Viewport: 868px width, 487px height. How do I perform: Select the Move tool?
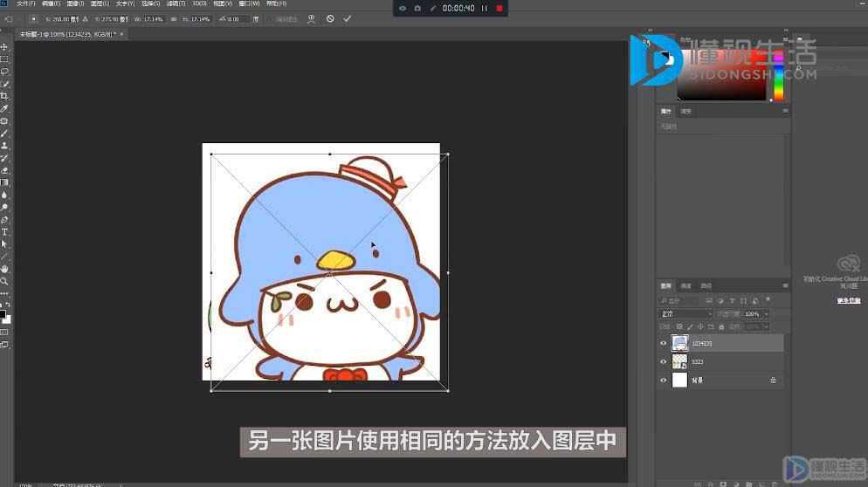point(4,47)
